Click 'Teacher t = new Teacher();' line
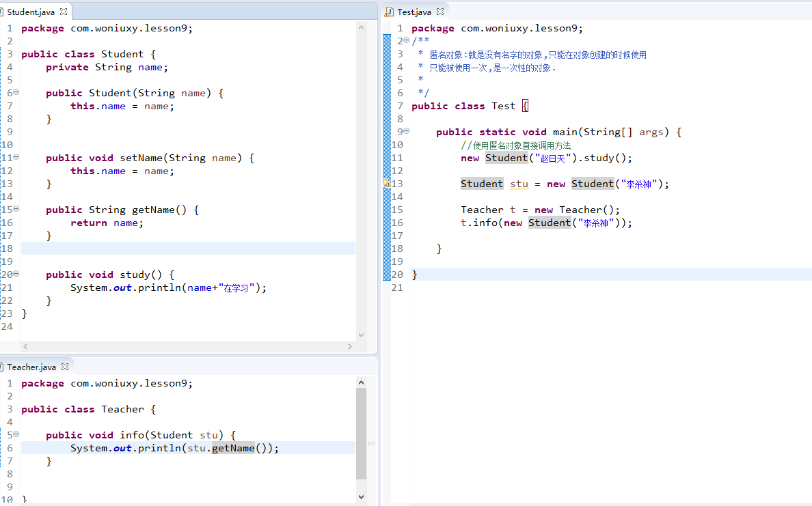The width and height of the screenshot is (812, 506). [x=540, y=210]
